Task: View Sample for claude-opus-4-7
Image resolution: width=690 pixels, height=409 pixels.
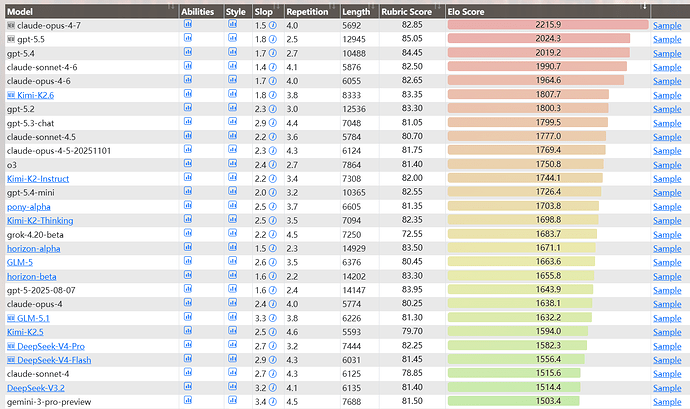Action: pyautogui.click(x=667, y=26)
